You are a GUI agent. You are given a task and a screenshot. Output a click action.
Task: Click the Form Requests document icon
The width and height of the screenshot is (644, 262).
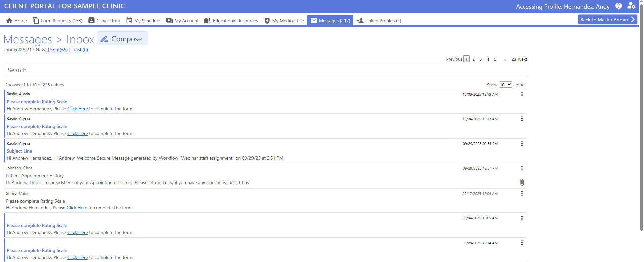point(36,21)
